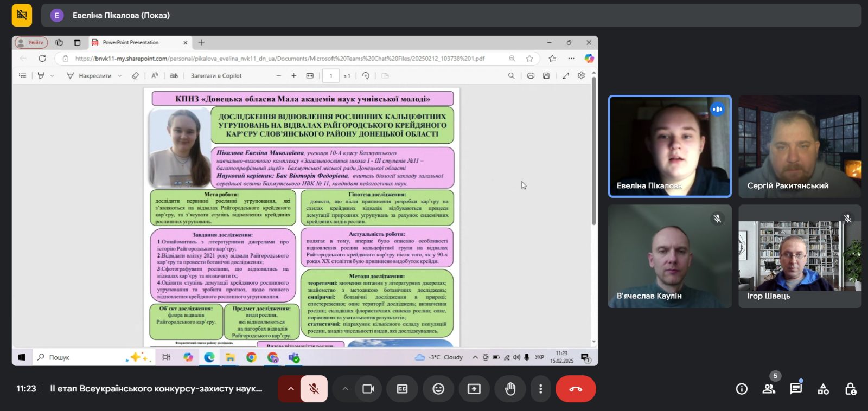Open host controls lock icon
The height and width of the screenshot is (411, 868).
pyautogui.click(x=850, y=389)
